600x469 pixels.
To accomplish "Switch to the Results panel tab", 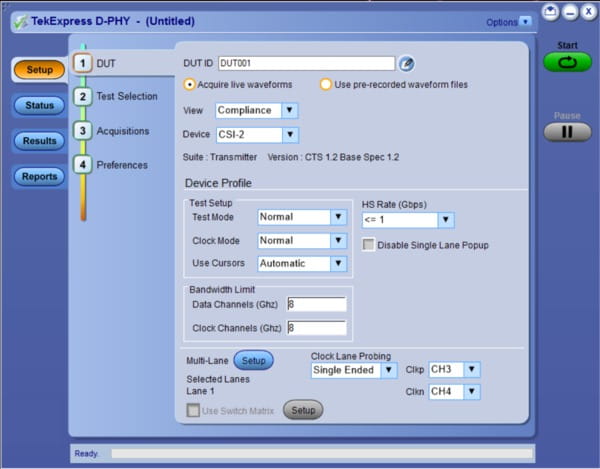I will click(39, 141).
